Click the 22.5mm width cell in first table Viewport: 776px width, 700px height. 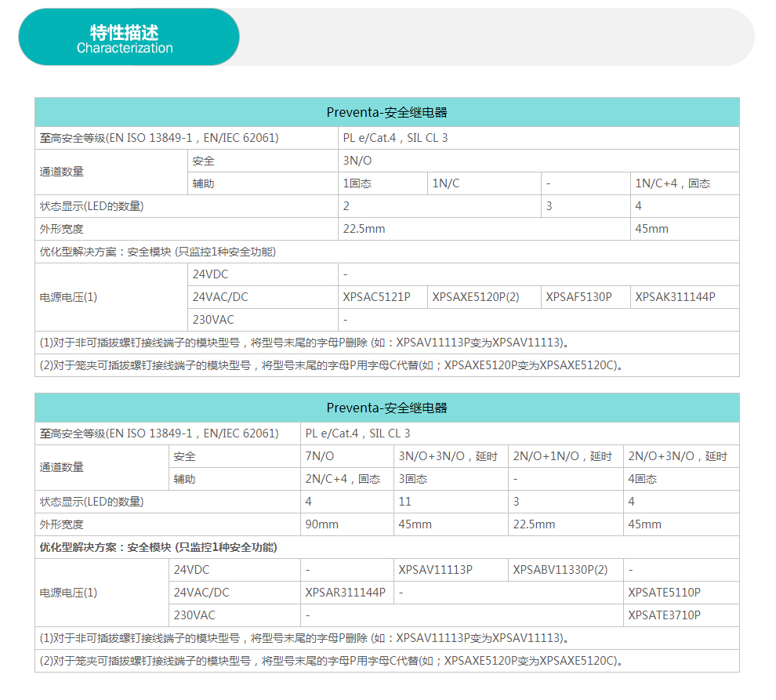[x=484, y=229]
